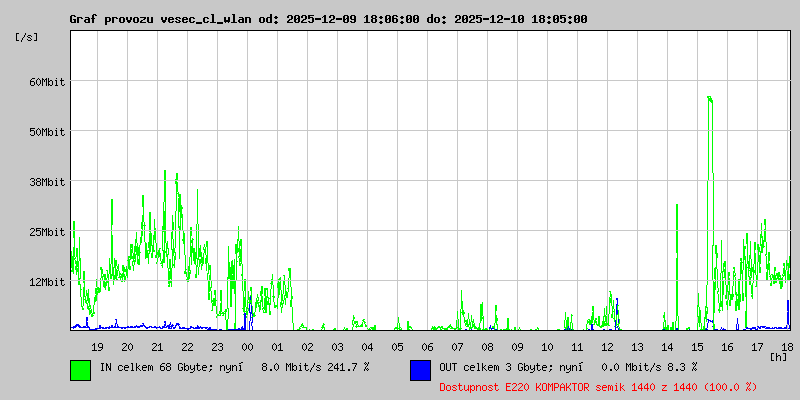The height and width of the screenshot is (400, 800).
Task: Click the 12Mbit y-axis label
Action: tap(48, 281)
